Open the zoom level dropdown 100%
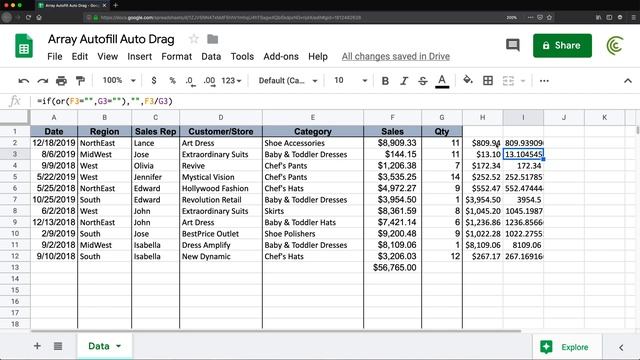Image resolution: width=640 pixels, height=360 pixels. [x=118, y=80]
